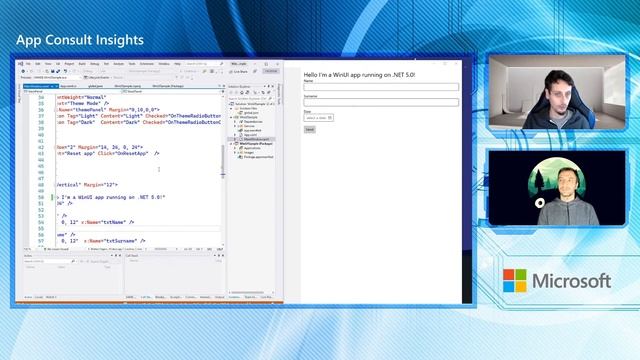Switch to the Output tab
The image size is (640, 360).
(220, 297)
